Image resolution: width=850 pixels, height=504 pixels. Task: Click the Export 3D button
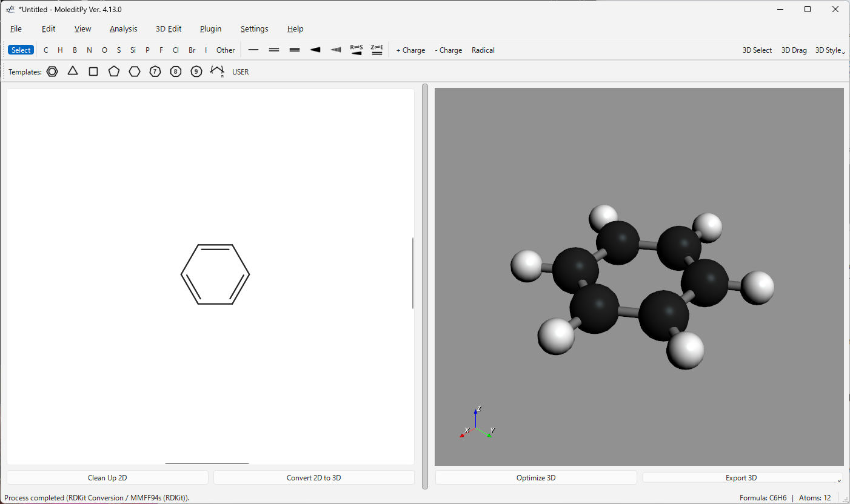click(x=741, y=477)
